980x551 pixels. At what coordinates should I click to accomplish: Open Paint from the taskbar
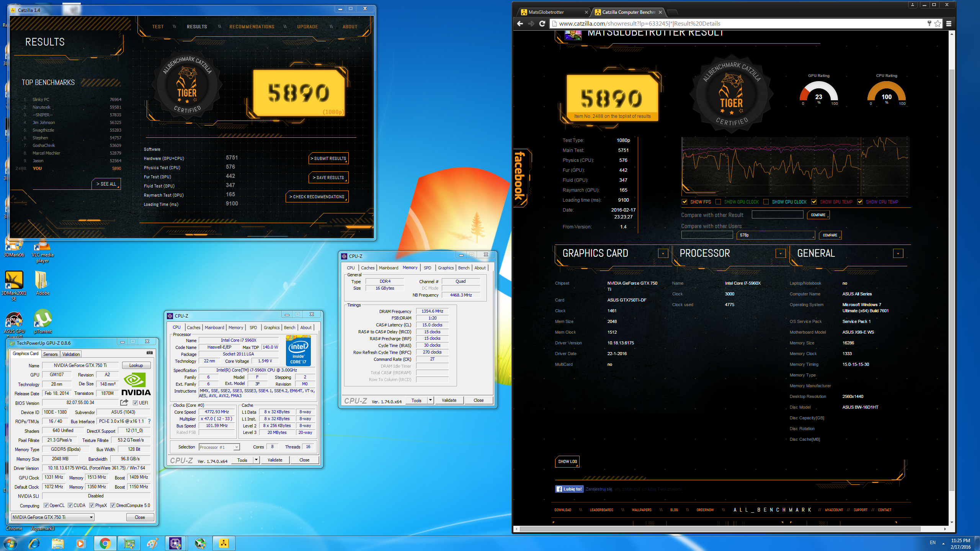(x=153, y=543)
